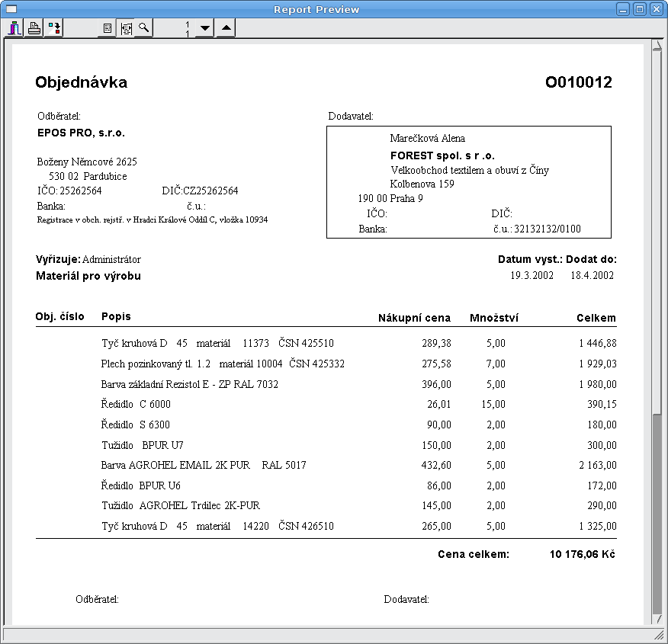
Task: Maximize the Report Preview window
Action: click(x=640, y=9)
